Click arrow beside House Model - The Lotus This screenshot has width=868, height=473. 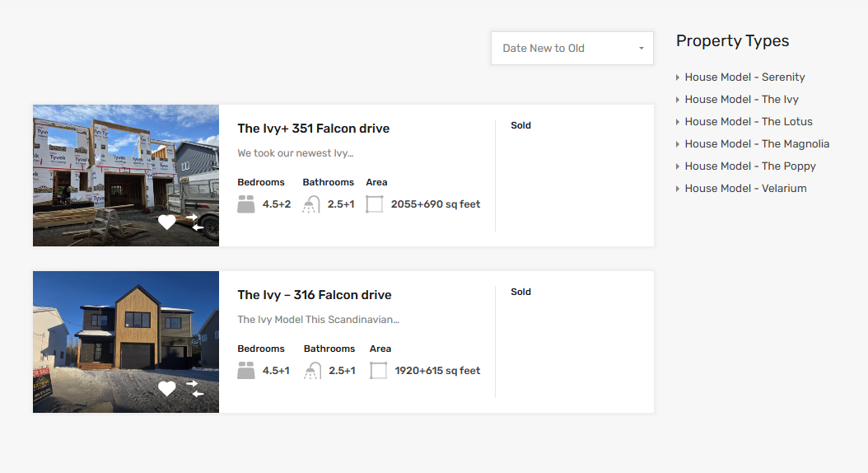click(678, 122)
